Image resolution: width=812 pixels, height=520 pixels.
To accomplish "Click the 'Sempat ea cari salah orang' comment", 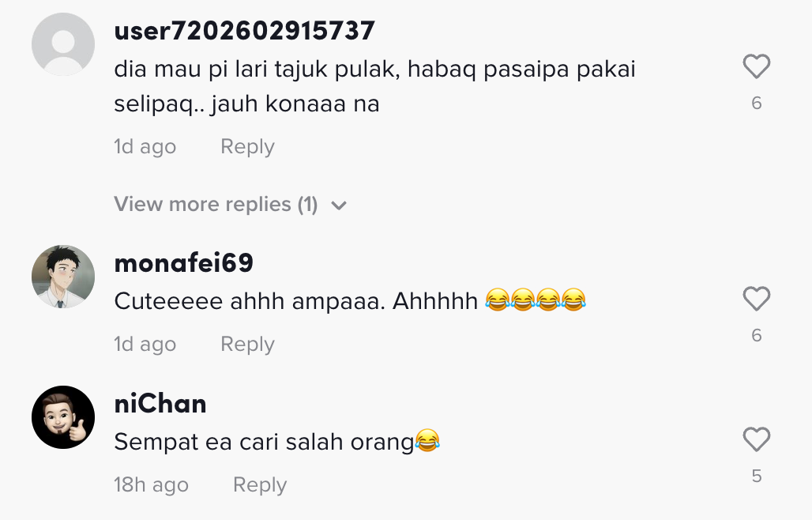I will click(x=264, y=442).
